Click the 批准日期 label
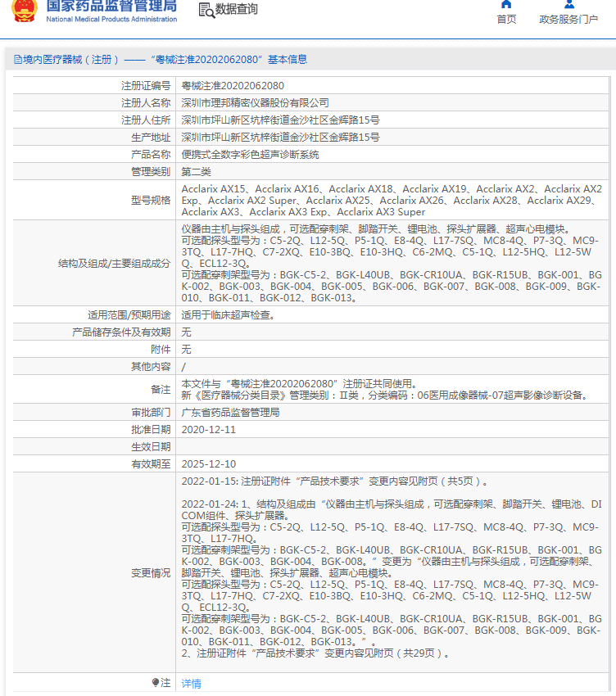The image size is (616, 696). coord(151,430)
